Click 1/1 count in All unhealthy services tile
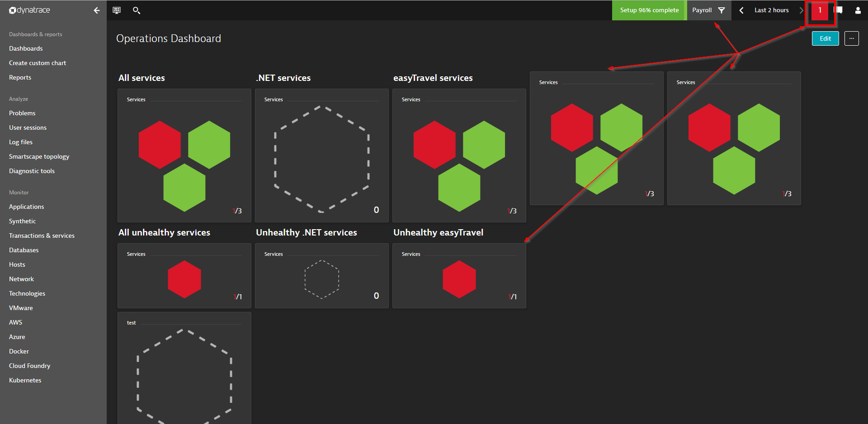The height and width of the screenshot is (424, 868). click(238, 297)
